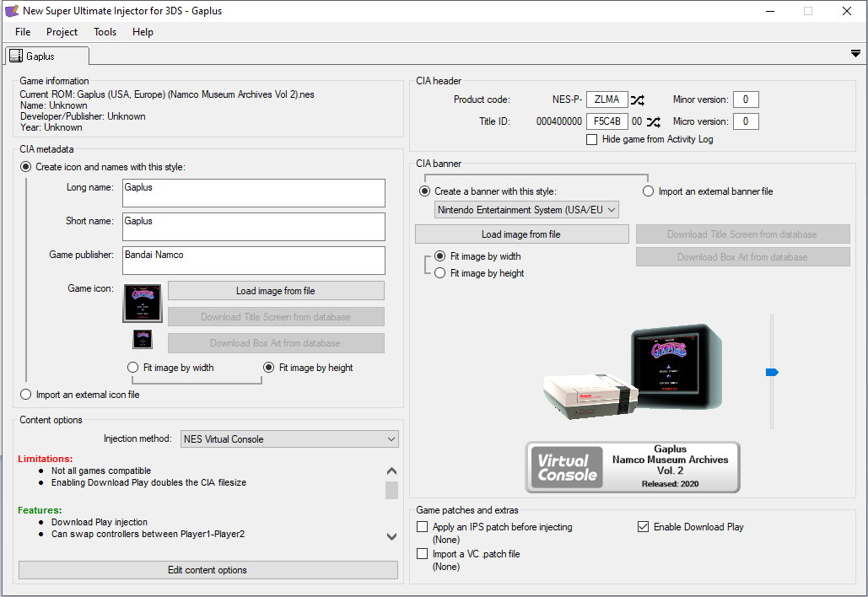868x597 pixels.
Task: Click Load image from file for game icon
Action: (x=276, y=290)
